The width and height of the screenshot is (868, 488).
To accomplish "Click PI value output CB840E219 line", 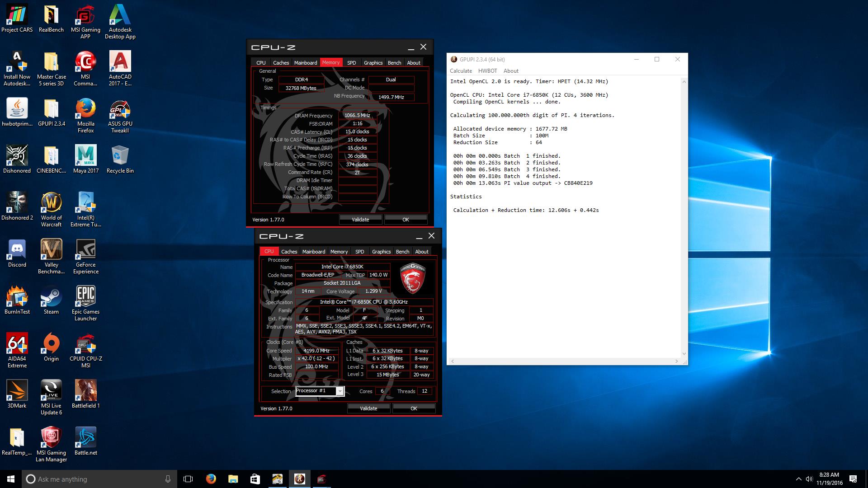I will (x=523, y=183).
